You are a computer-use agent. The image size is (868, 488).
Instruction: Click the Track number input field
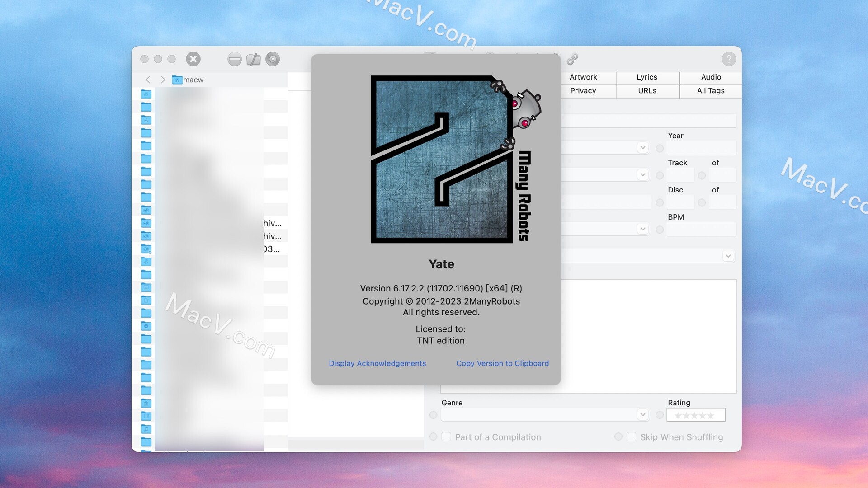pos(680,175)
